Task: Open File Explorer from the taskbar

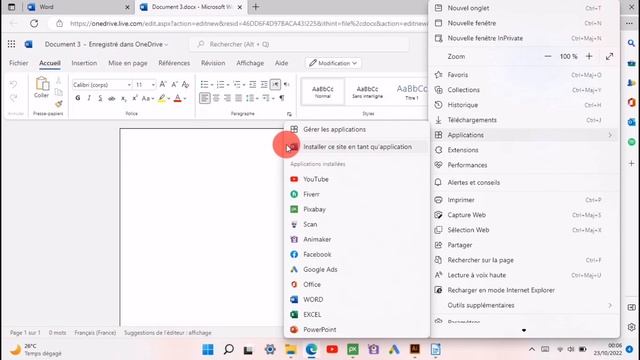Action: click(x=291, y=349)
